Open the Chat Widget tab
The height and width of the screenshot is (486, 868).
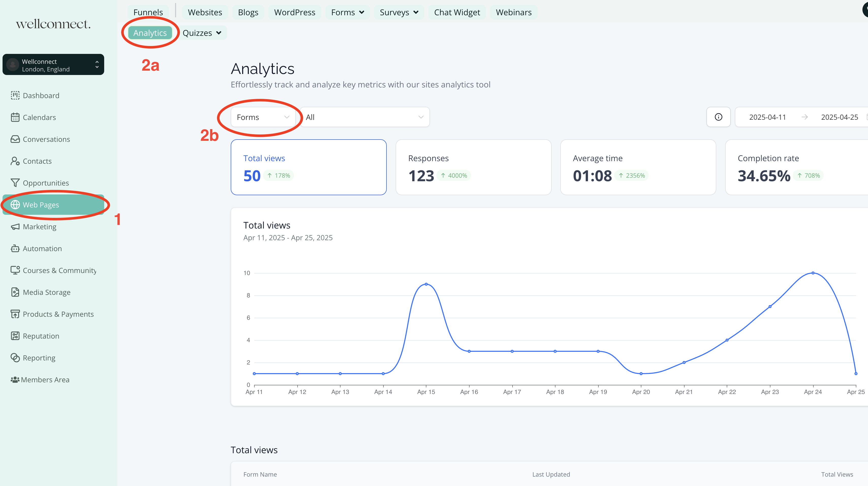click(457, 12)
